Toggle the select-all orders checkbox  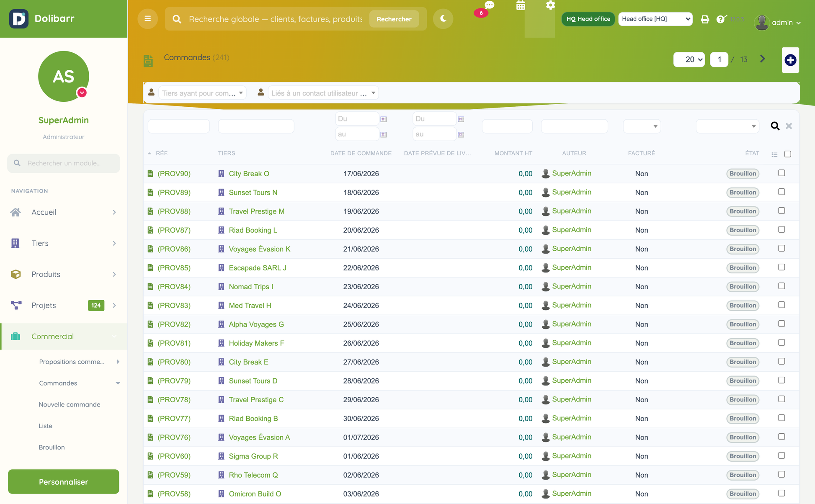[788, 154]
